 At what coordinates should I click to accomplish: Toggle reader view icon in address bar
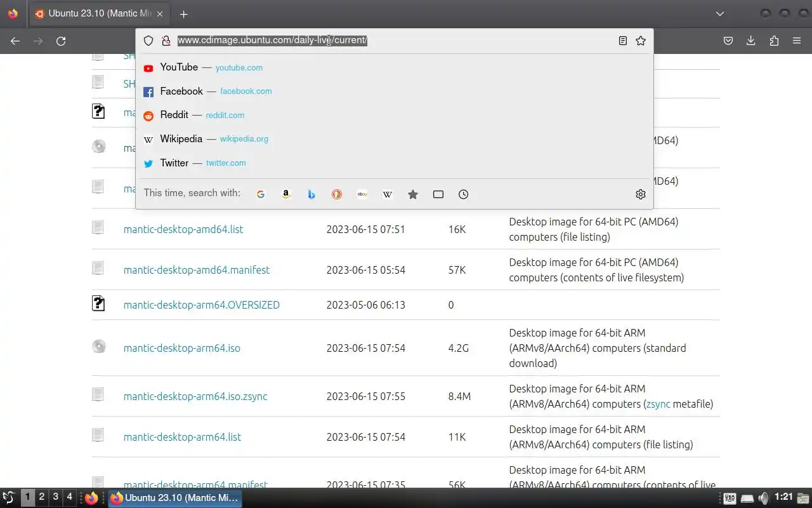623,41
